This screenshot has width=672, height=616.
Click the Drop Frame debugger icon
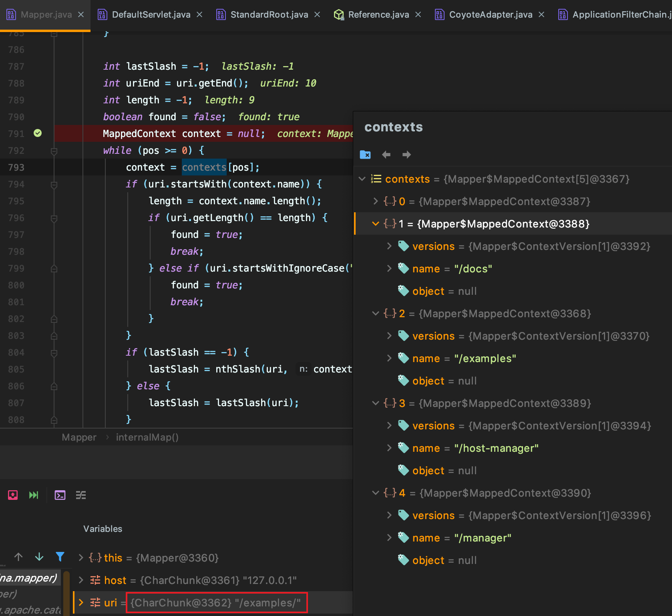pos(13,495)
